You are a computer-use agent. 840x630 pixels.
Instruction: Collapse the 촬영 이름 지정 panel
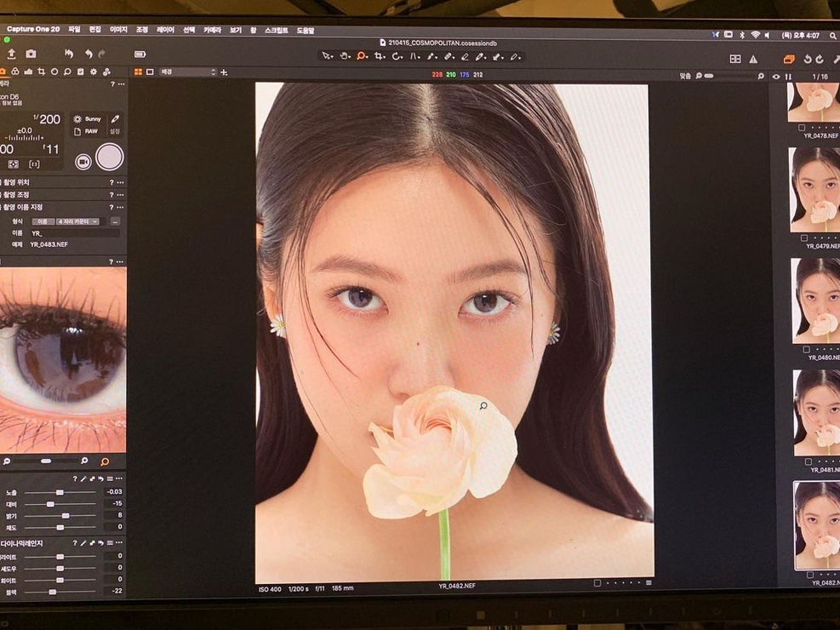pyautogui.click(x=22, y=208)
